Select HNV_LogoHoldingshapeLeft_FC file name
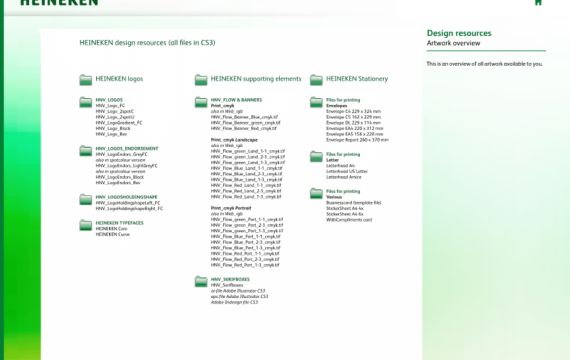 click(x=128, y=203)
